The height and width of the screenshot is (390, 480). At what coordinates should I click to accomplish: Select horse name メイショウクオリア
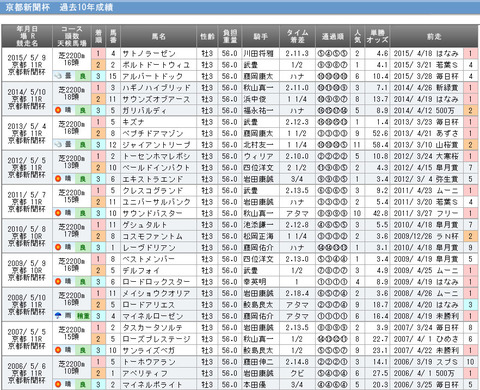(x=156, y=293)
